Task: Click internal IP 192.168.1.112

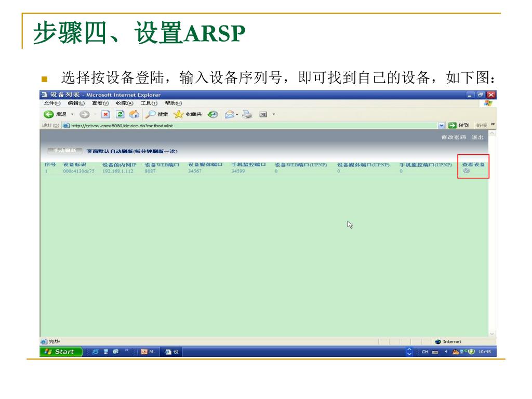Action: pyautogui.click(x=118, y=171)
